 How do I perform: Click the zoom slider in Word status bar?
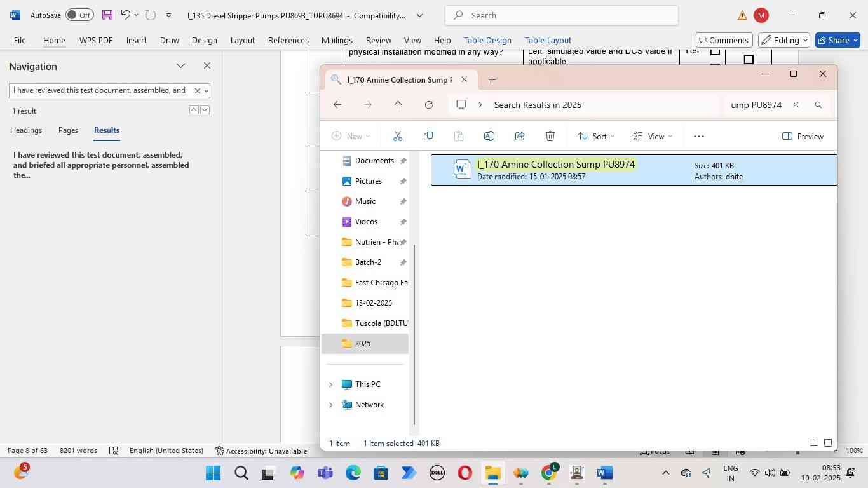tap(797, 452)
